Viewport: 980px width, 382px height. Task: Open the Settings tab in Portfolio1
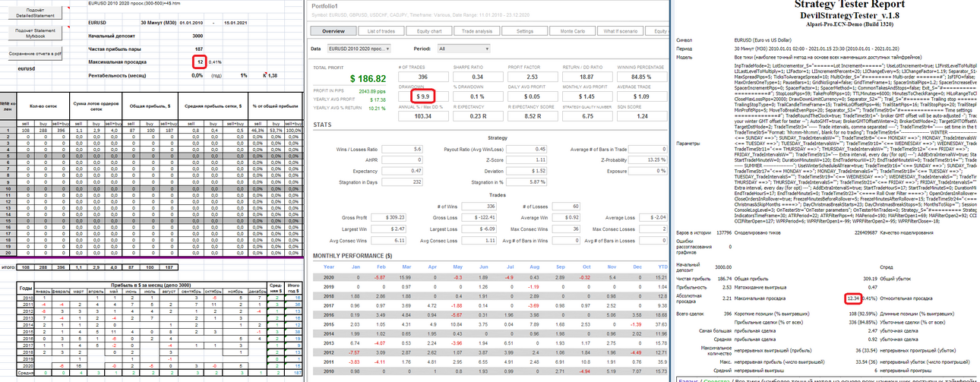[525, 30]
